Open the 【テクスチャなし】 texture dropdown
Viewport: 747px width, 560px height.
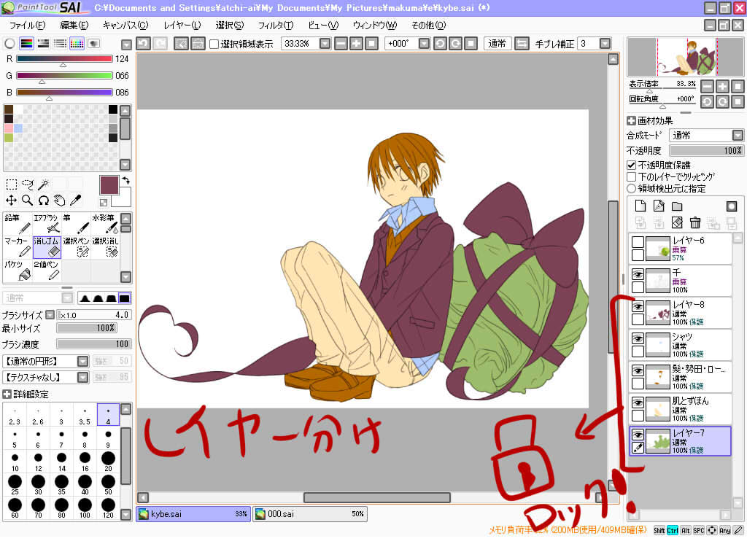coord(83,377)
